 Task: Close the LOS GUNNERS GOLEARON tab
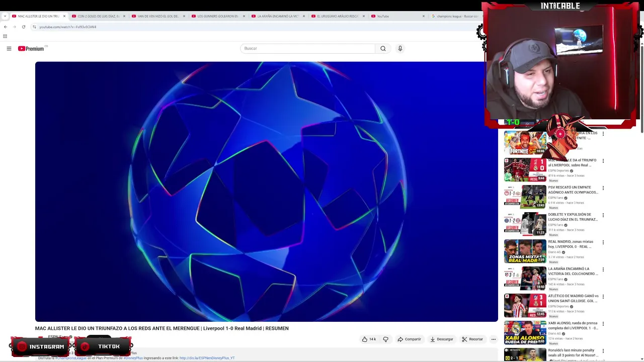click(x=244, y=16)
